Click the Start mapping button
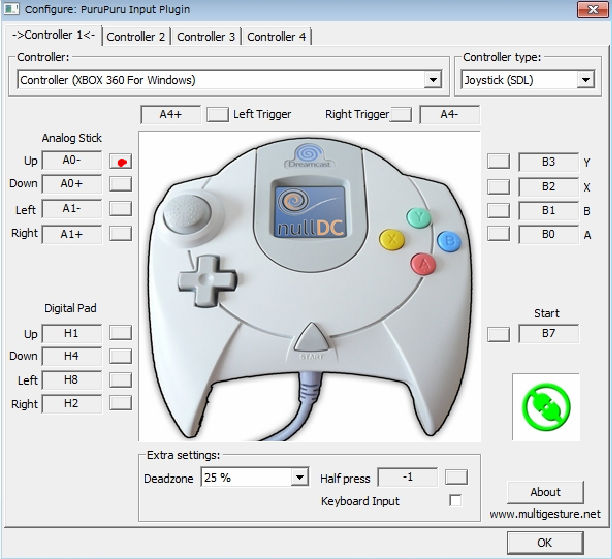 point(498,334)
